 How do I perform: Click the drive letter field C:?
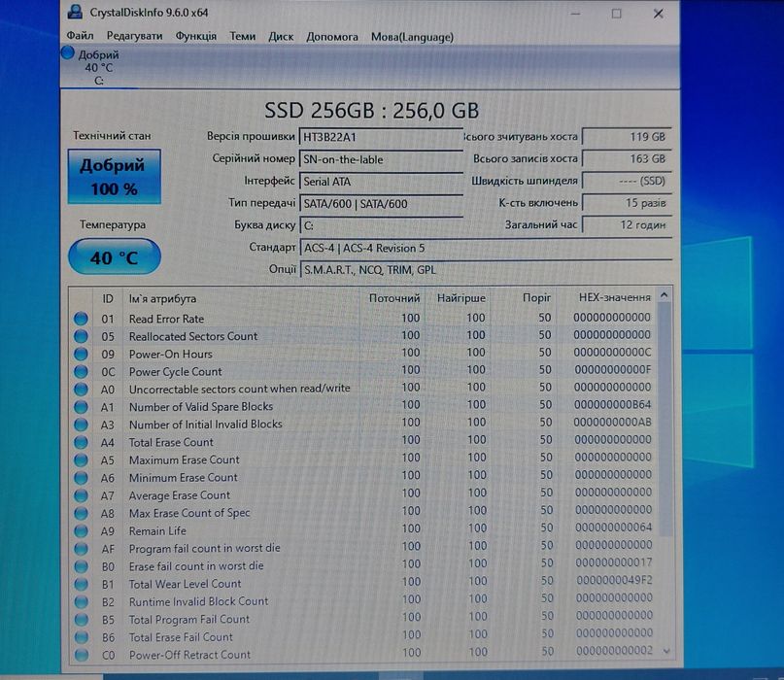pos(381,225)
